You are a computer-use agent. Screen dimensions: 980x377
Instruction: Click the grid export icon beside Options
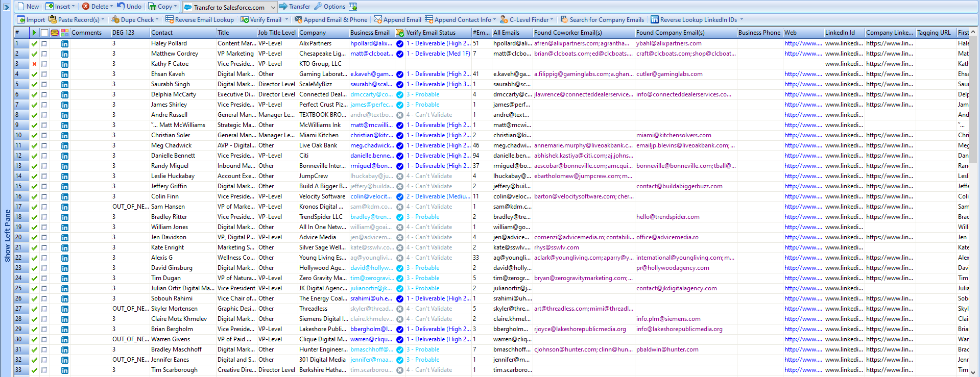pyautogui.click(x=353, y=7)
